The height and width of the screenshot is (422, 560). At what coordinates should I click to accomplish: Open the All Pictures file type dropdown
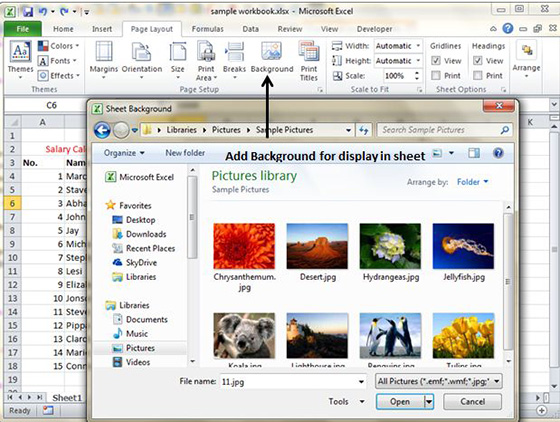tap(439, 381)
